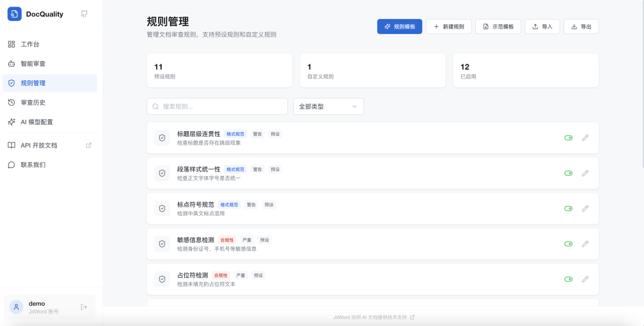644x326 pixels.
Task: Click the magnifier icon in search box
Action: click(156, 106)
